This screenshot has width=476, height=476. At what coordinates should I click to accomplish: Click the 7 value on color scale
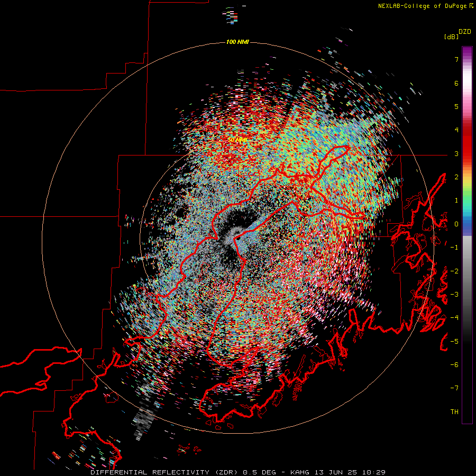point(456,59)
